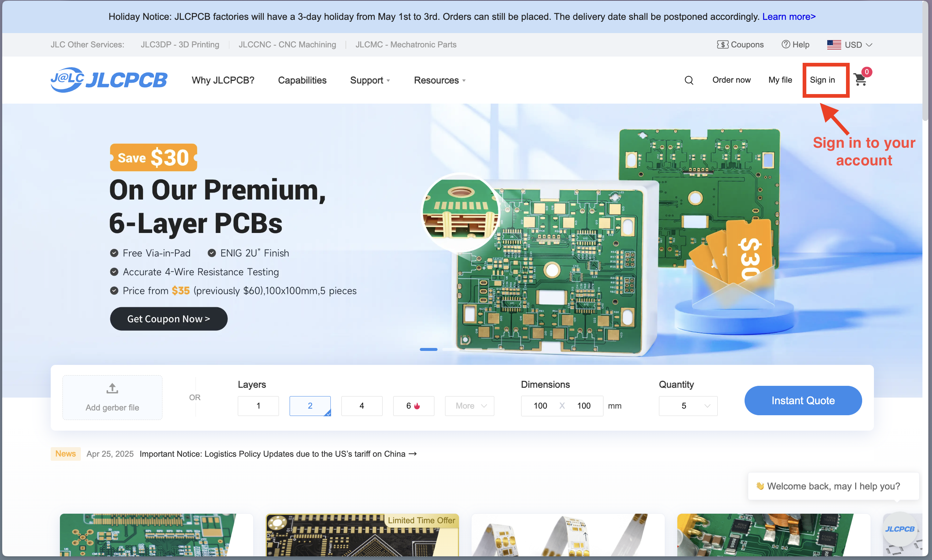Click the US flag currency icon
The height and width of the screenshot is (560, 932).
[834, 44]
